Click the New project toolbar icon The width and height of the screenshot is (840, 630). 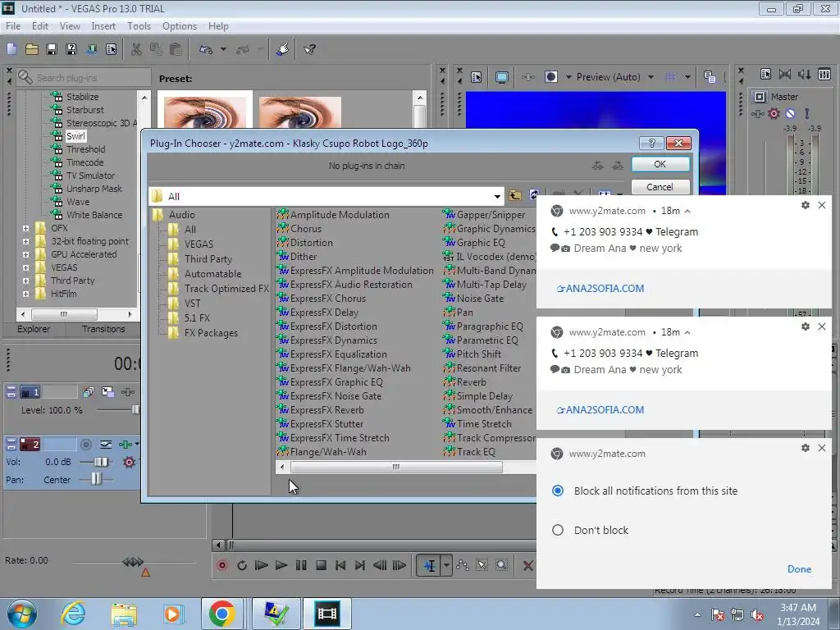tap(11, 49)
